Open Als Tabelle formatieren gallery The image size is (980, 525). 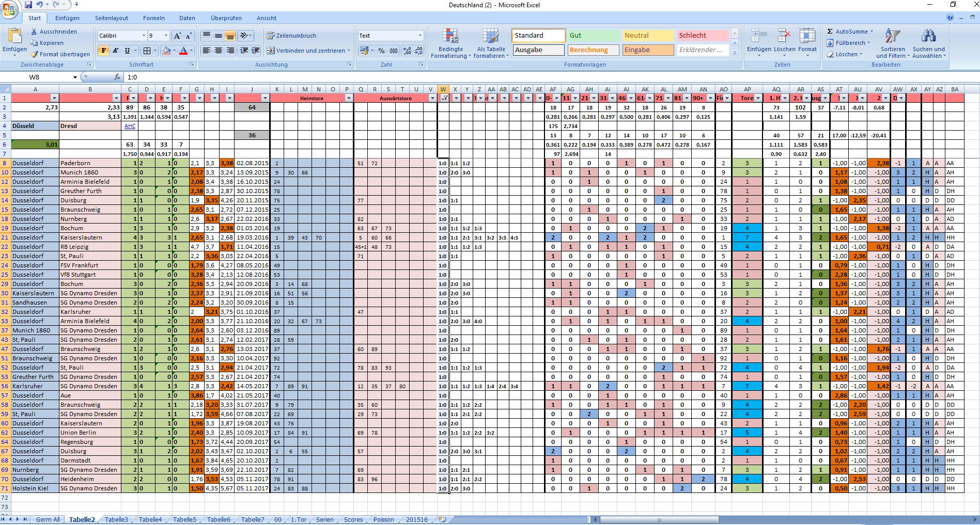[491, 44]
